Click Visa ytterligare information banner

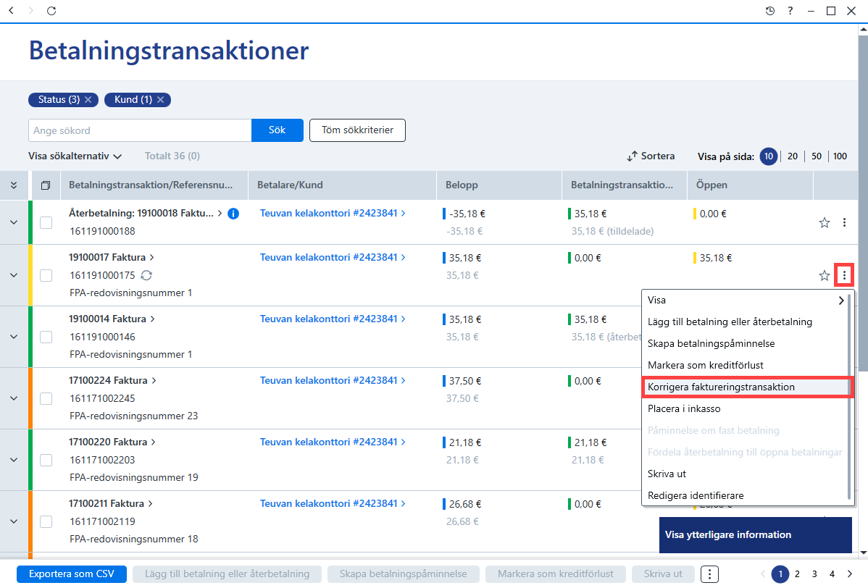click(x=755, y=535)
